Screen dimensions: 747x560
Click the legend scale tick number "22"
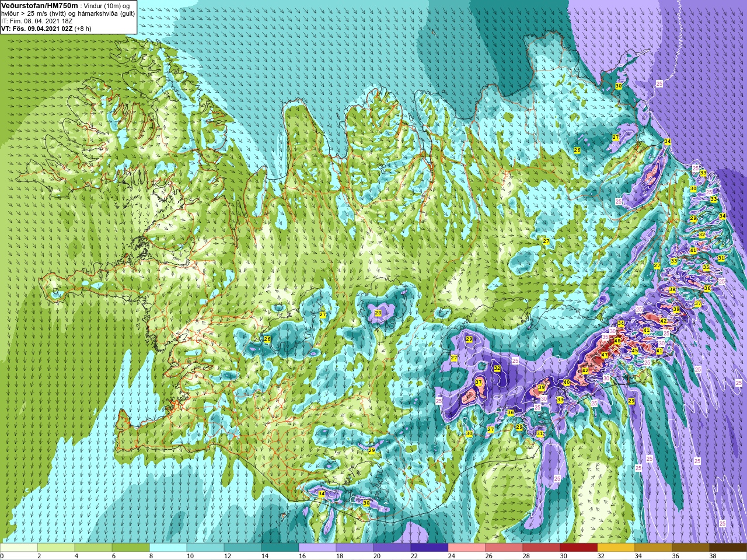414,556
